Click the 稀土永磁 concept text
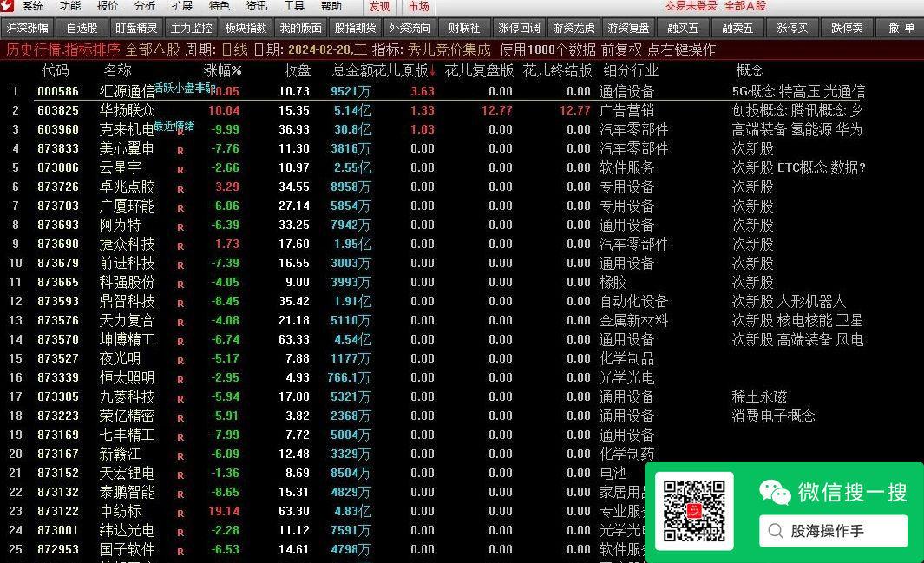 pos(759,397)
